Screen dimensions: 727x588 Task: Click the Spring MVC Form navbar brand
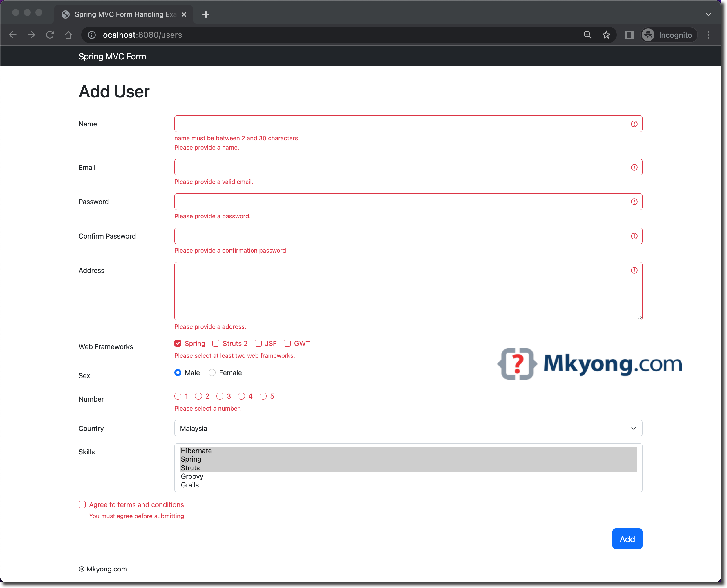pos(112,56)
